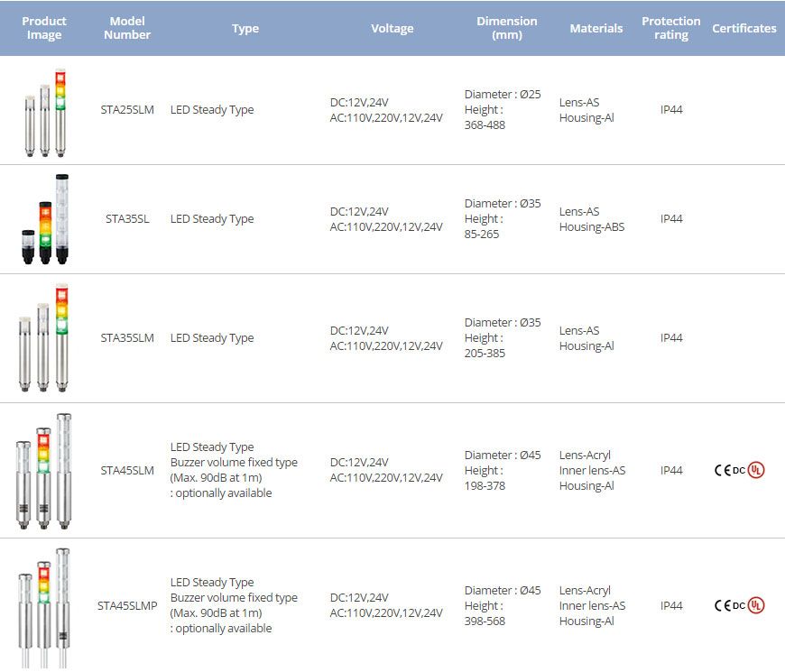Click the CE mark in STA45SLM row
The height and width of the screenshot is (672, 785).
click(x=722, y=470)
